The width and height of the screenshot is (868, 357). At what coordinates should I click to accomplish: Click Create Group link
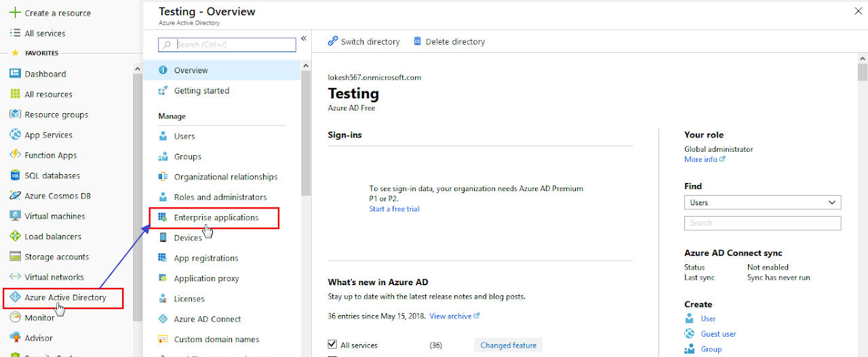[x=711, y=350]
